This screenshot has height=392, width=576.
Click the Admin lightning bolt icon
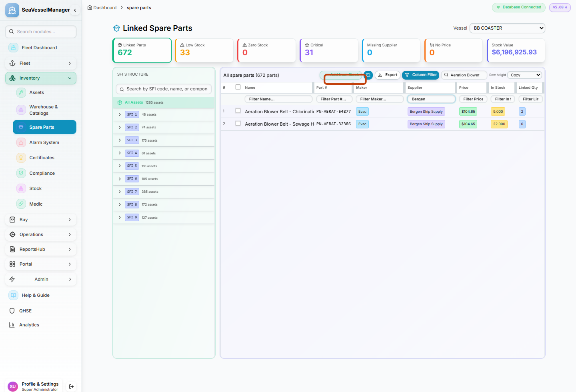pos(12,279)
